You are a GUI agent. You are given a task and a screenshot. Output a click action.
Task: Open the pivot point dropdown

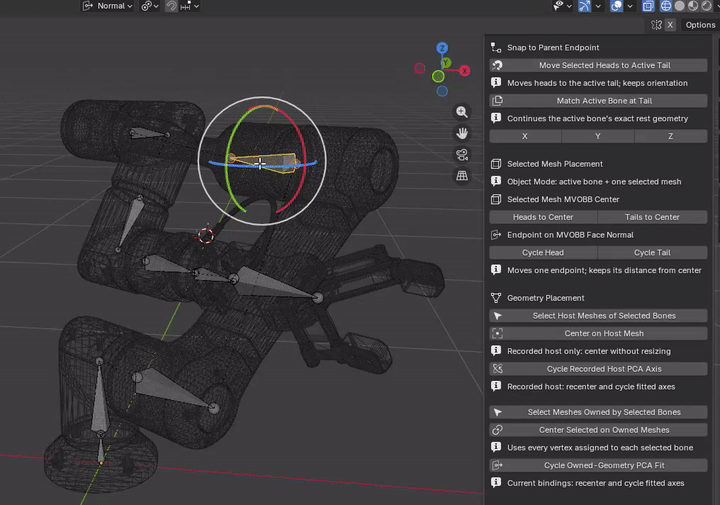pyautogui.click(x=150, y=6)
